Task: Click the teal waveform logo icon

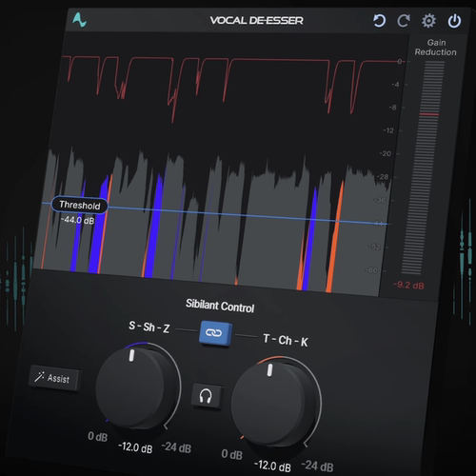Action: (79, 20)
